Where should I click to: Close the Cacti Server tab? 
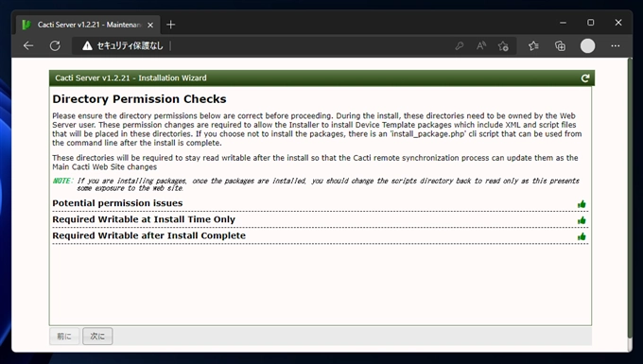tap(150, 25)
